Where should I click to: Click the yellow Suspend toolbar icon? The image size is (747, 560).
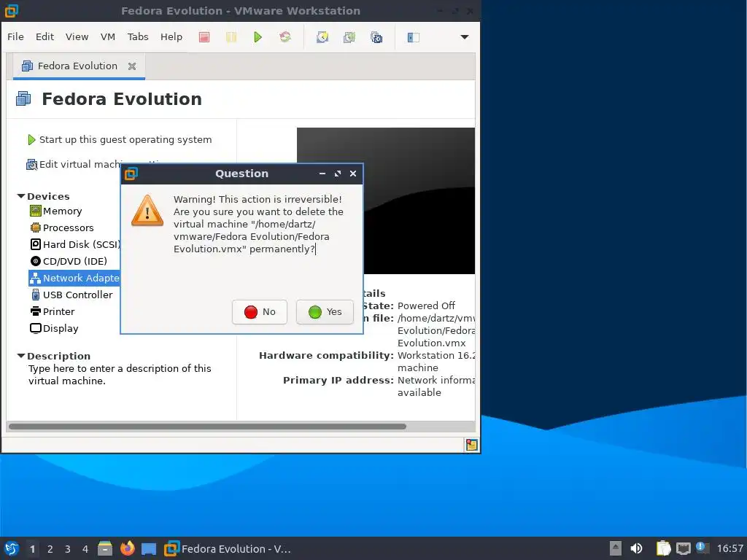(x=231, y=37)
